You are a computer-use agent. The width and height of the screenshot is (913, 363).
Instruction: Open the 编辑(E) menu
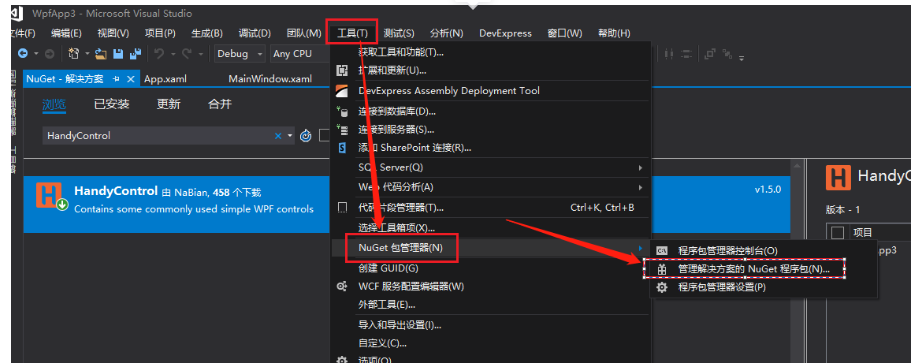pos(66,34)
